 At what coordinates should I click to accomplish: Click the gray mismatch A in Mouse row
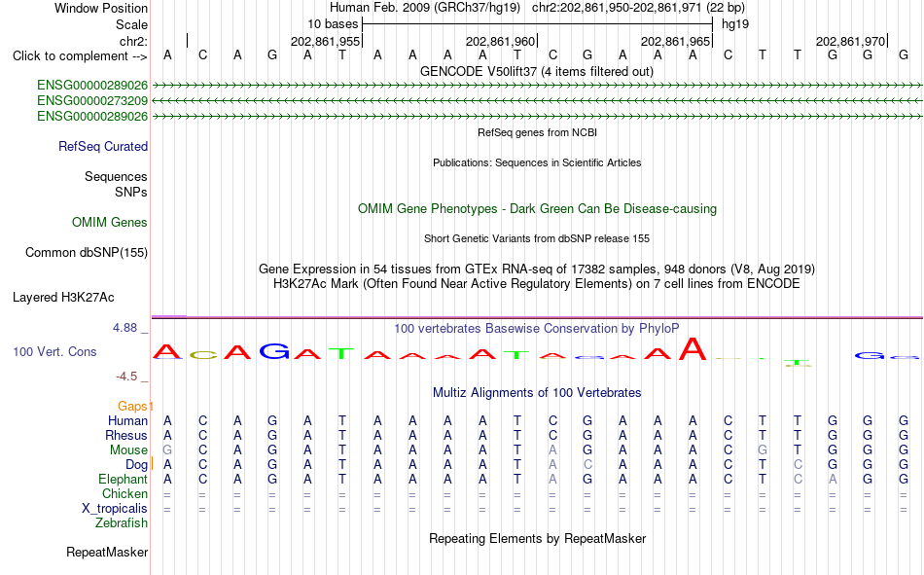pos(552,449)
